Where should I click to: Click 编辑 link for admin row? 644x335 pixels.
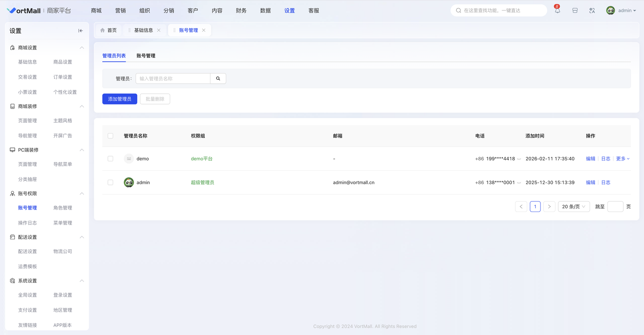(x=590, y=183)
